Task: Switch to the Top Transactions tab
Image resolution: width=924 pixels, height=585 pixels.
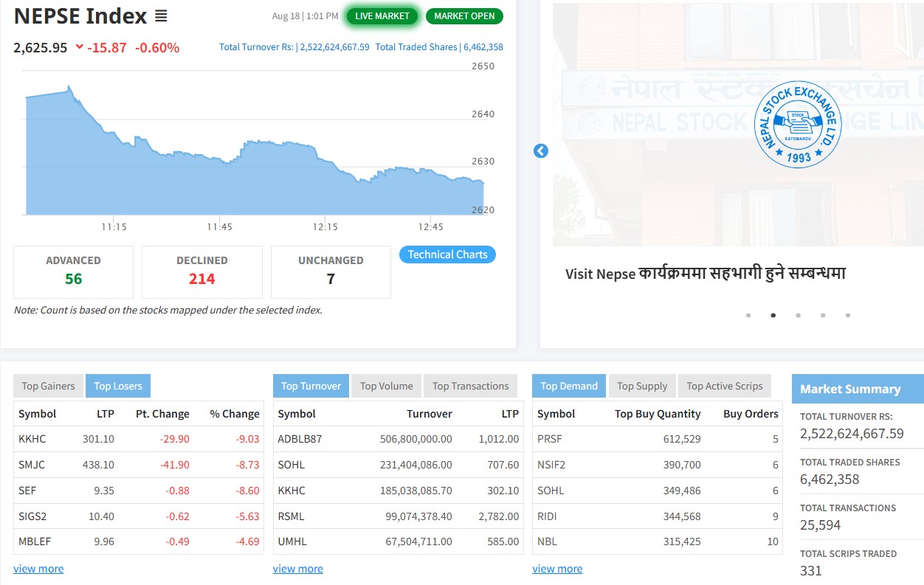Action: coord(471,386)
